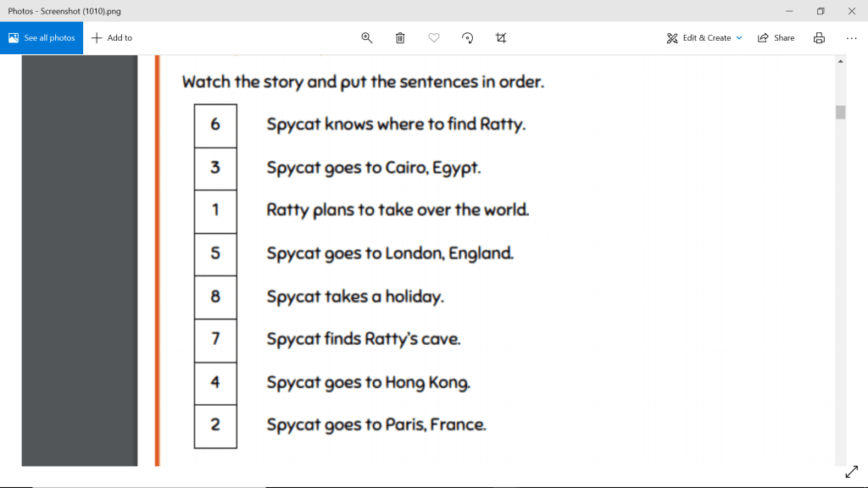Delete the photo with the trash icon
868x488 pixels.
click(x=400, y=38)
